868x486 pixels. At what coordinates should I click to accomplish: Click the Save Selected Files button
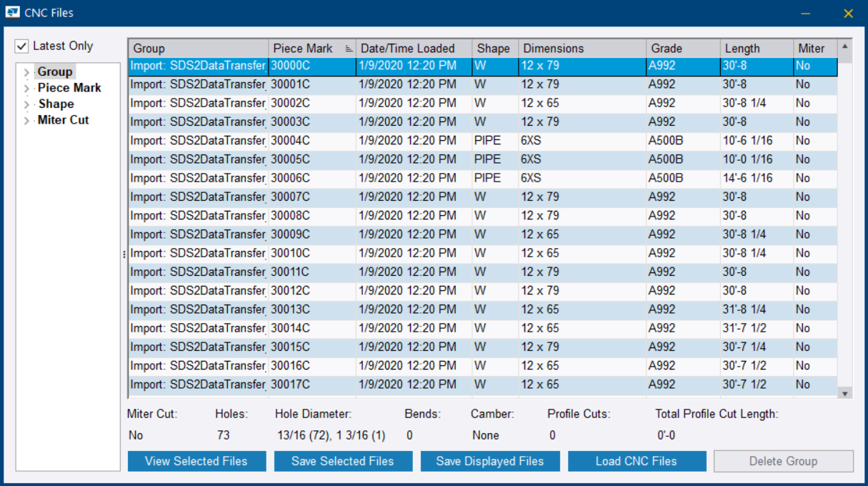coord(343,460)
